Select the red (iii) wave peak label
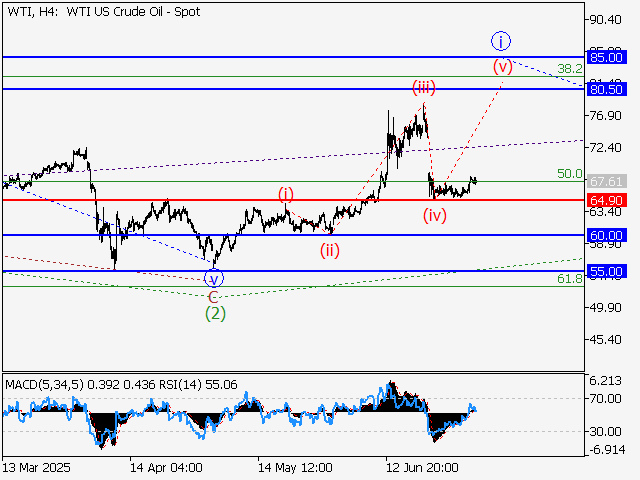 pyautogui.click(x=423, y=88)
